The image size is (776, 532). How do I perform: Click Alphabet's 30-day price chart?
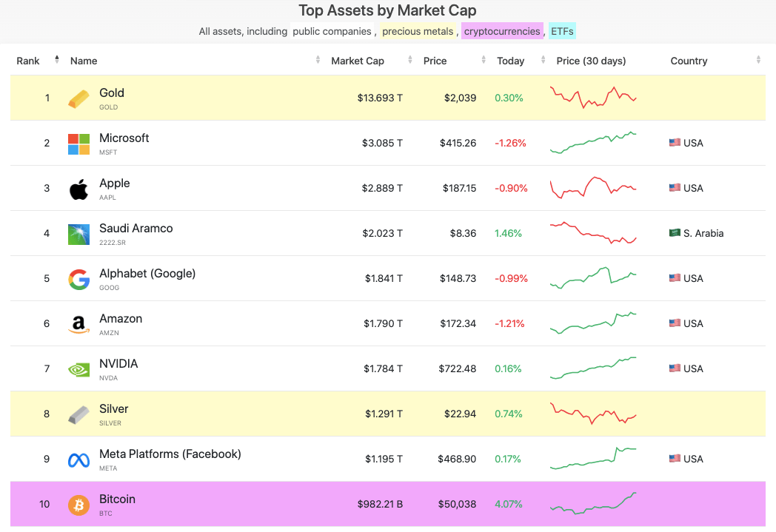pos(593,278)
